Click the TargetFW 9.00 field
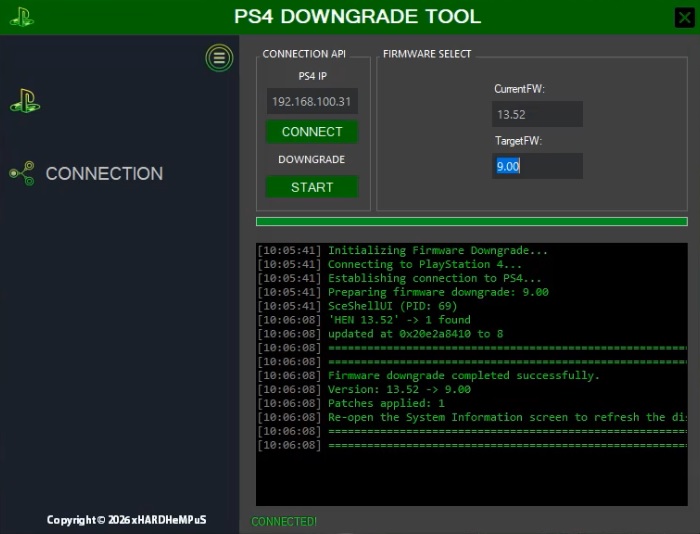This screenshot has width=700, height=534. pyautogui.click(x=537, y=166)
